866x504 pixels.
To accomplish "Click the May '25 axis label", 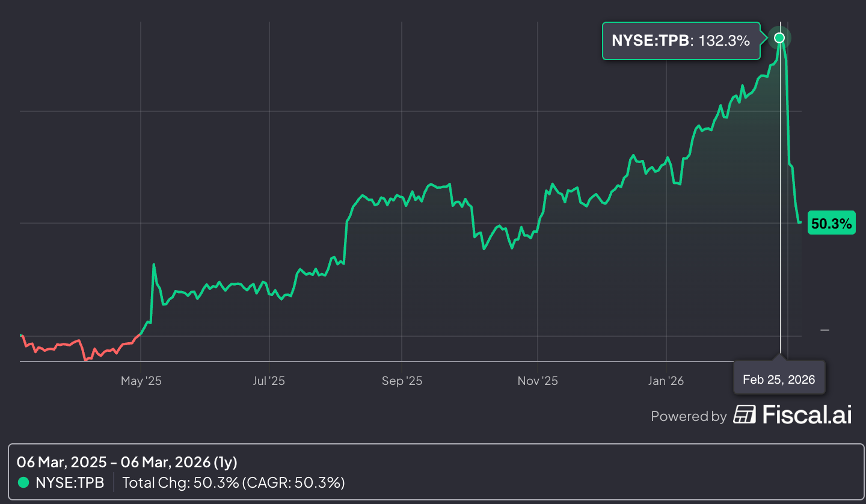I will pos(141,381).
